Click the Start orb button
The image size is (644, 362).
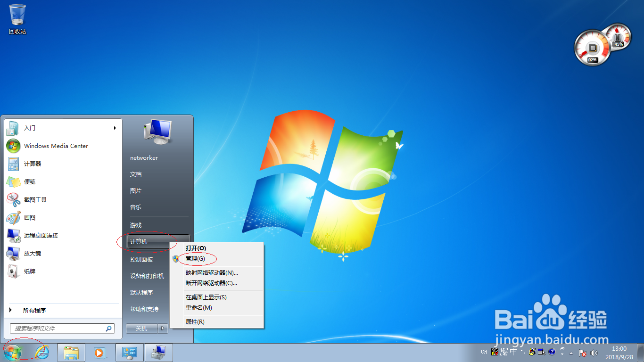click(x=13, y=352)
